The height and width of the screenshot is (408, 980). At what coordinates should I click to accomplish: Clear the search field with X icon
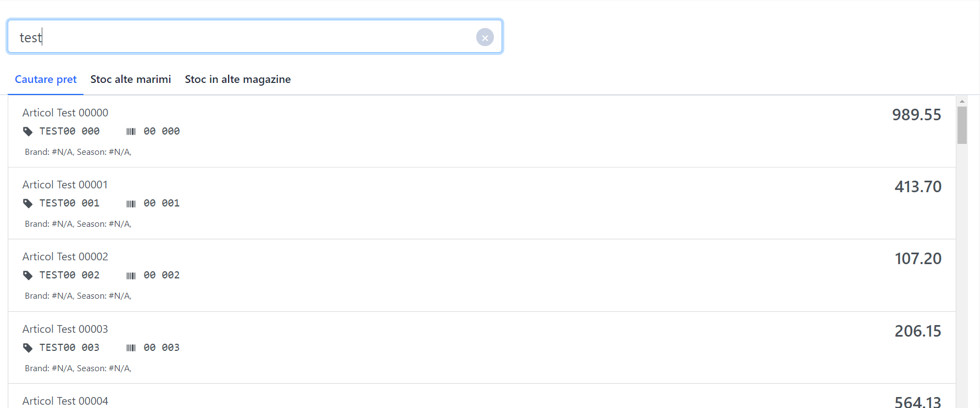pos(485,37)
